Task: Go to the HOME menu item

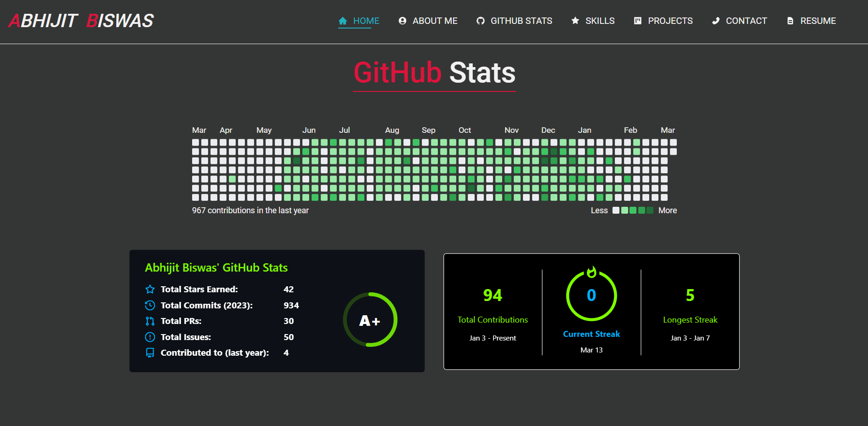Action: (x=366, y=21)
